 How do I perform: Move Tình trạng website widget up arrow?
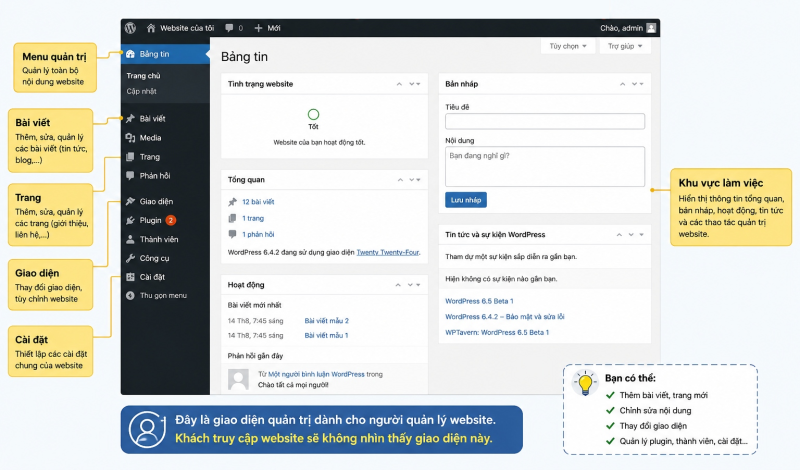pyautogui.click(x=399, y=84)
